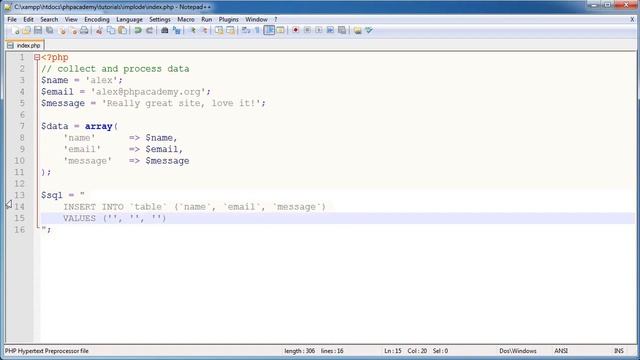Click the Zoom Out toolbar icon
640x360 pixels.
coord(204,31)
